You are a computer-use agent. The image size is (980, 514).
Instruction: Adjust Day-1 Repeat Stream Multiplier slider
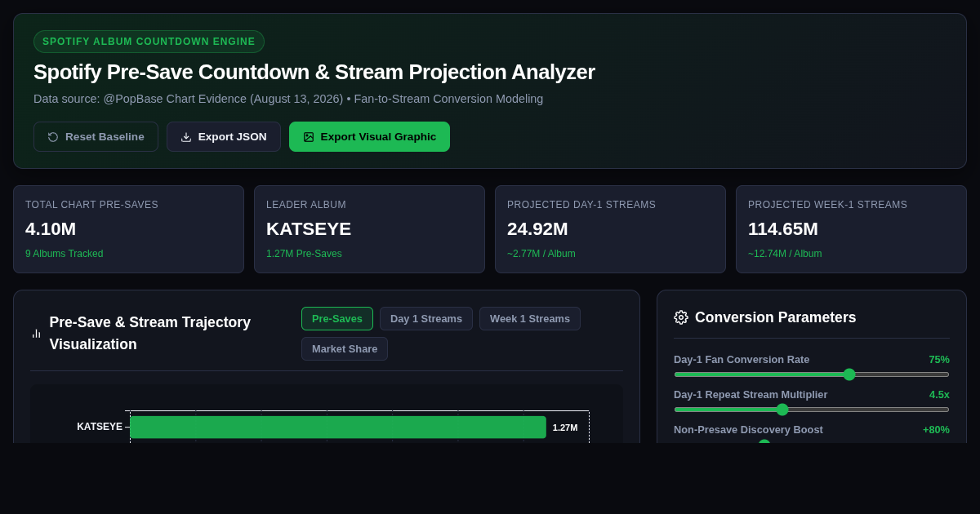point(812,410)
